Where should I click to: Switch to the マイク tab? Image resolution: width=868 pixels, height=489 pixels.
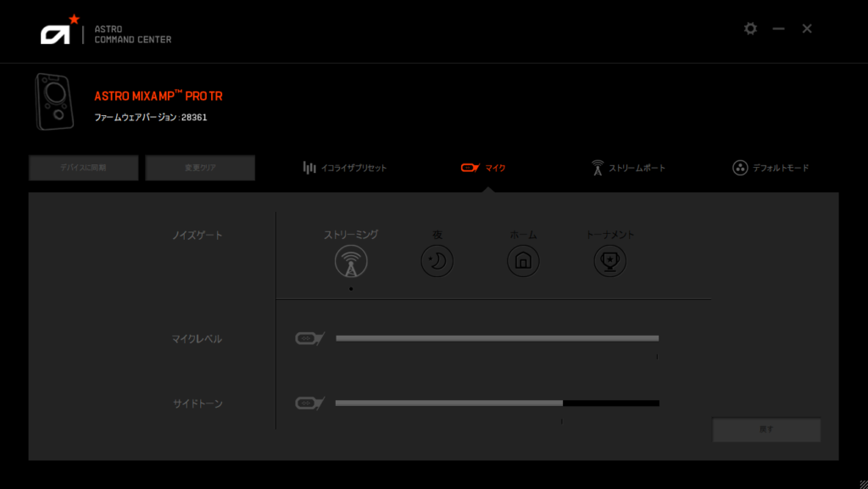tap(483, 168)
